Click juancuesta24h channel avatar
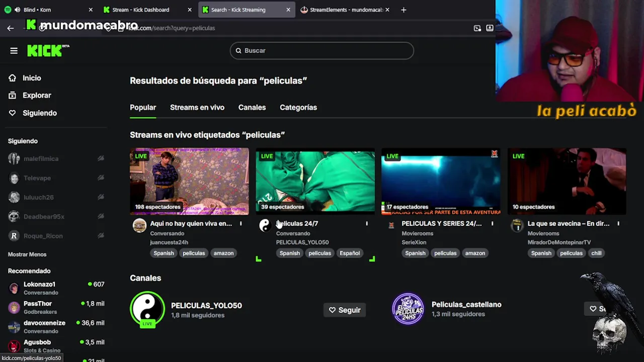This screenshot has height=362, width=644. click(139, 226)
